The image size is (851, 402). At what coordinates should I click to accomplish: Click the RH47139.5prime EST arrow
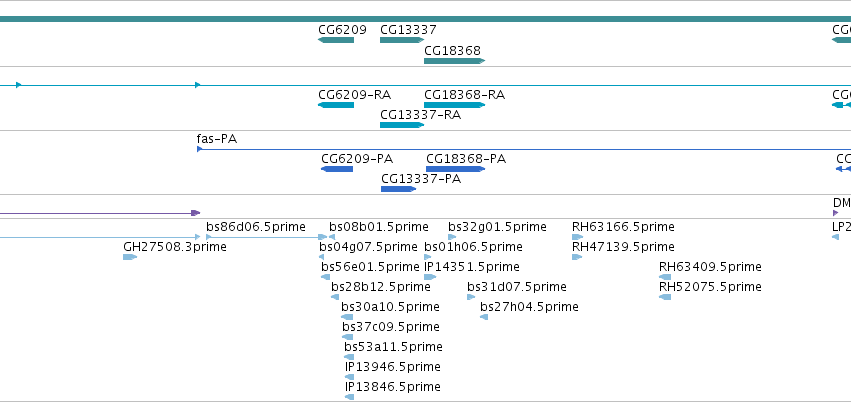(577, 257)
